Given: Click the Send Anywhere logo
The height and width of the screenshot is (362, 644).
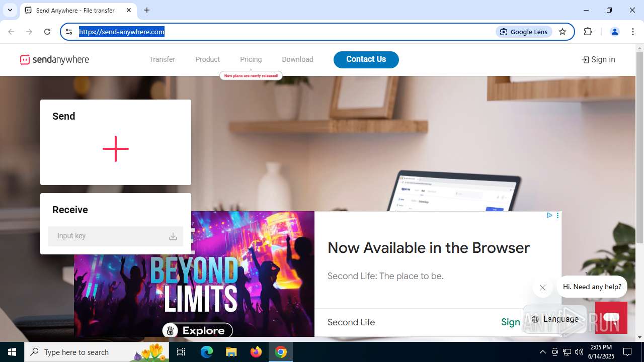Looking at the screenshot, I should click(54, 60).
